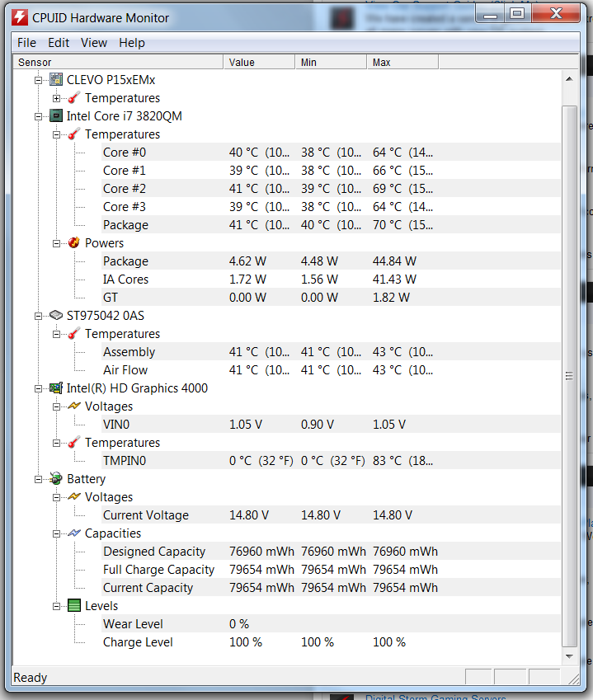The image size is (593, 700).
Task: Click the scrollbar down arrow
Action: (569, 656)
